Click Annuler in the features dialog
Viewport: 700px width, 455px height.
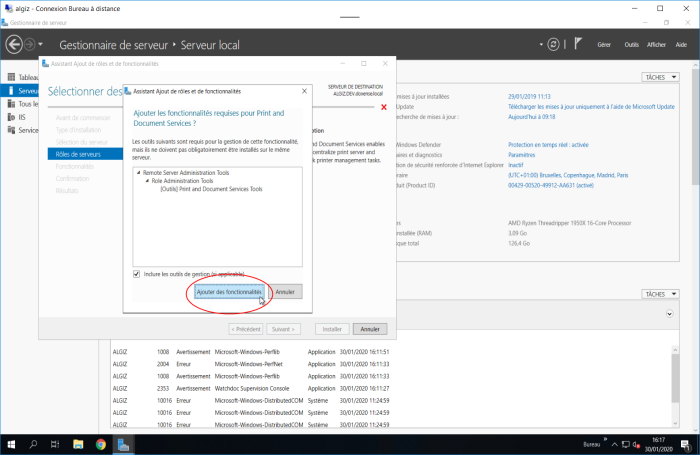[x=285, y=291]
